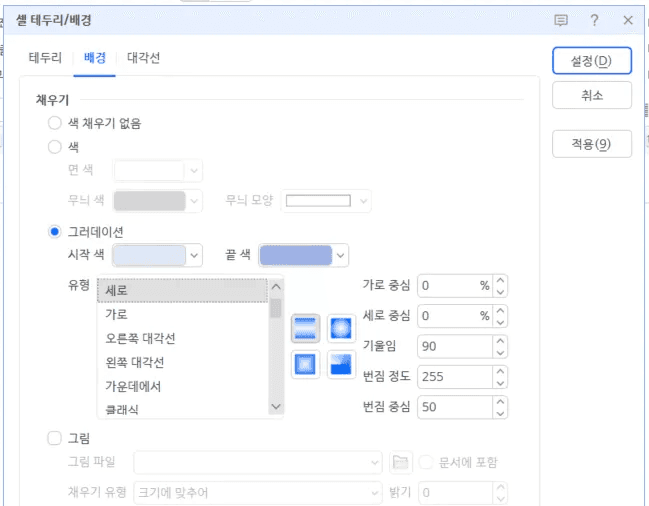
Task: Open the 면 색 color dropdown
Action: (x=194, y=170)
